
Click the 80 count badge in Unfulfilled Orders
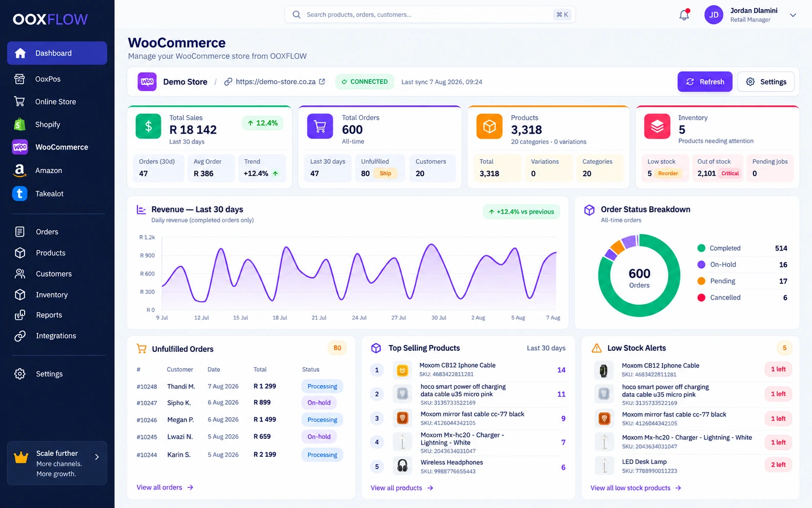click(x=337, y=348)
